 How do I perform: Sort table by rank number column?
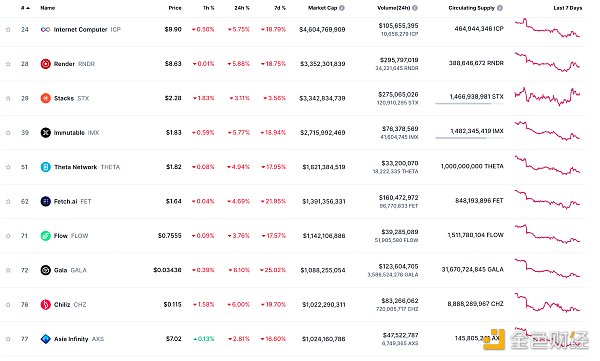(x=25, y=8)
